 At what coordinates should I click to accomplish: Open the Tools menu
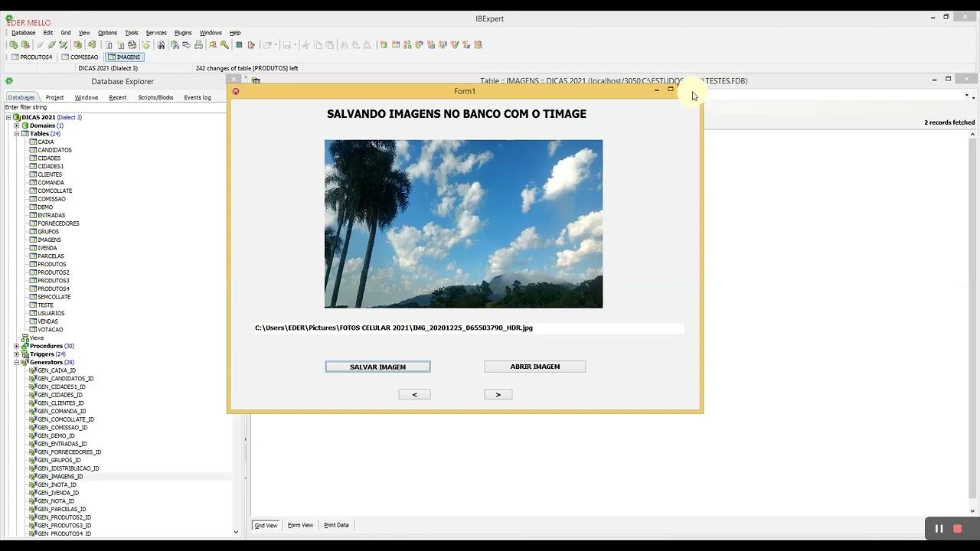[x=132, y=33]
